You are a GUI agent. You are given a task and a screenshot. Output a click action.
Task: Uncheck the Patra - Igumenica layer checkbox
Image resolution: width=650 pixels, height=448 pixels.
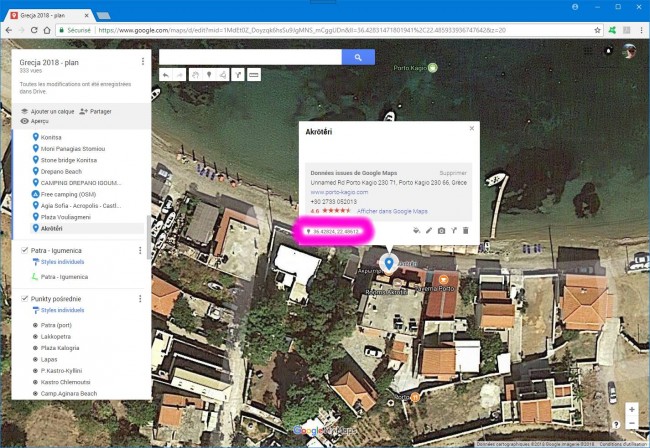click(x=24, y=250)
